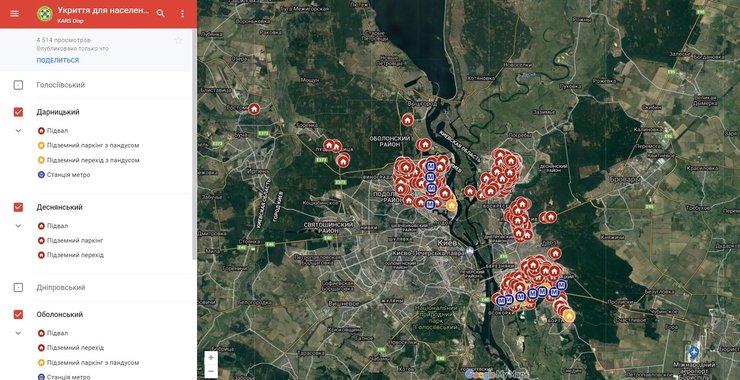Screen dimensions: 740x380
Task: Click the map title Укриття для населен...
Action: pos(103,10)
